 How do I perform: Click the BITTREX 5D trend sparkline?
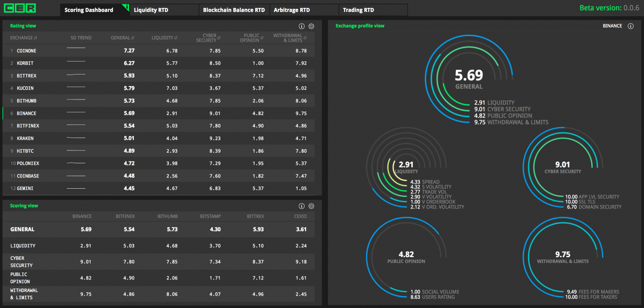coord(76,74)
